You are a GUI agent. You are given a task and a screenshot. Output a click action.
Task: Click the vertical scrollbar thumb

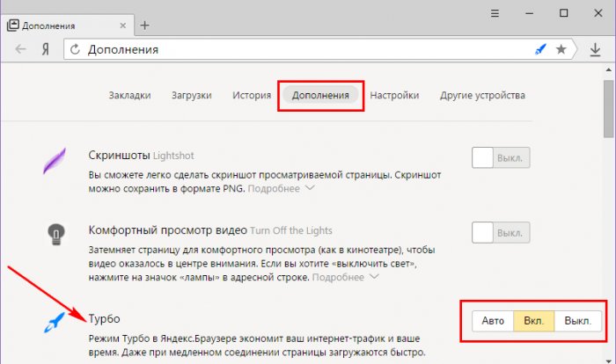click(609, 108)
